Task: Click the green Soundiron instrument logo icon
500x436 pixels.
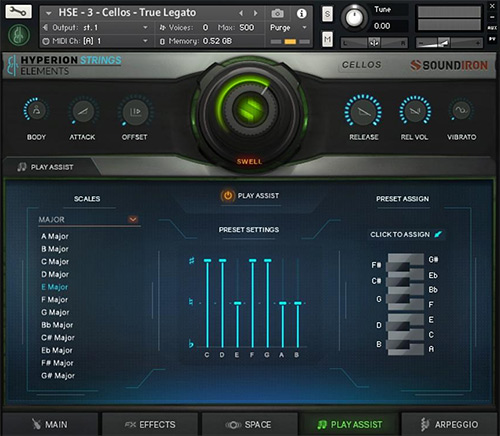Action: point(19,35)
